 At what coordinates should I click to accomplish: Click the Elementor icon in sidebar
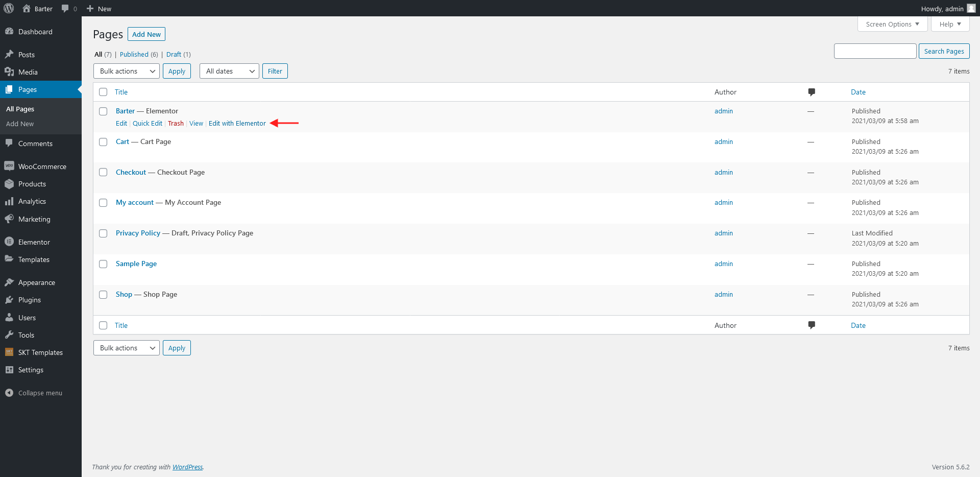pos(9,242)
